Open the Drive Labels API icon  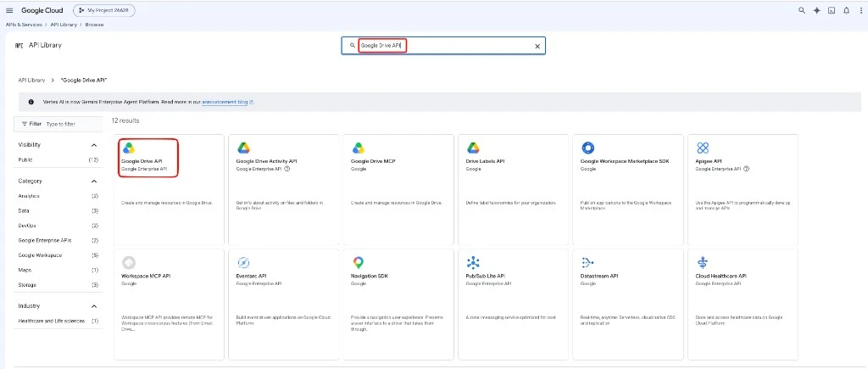pos(473,148)
